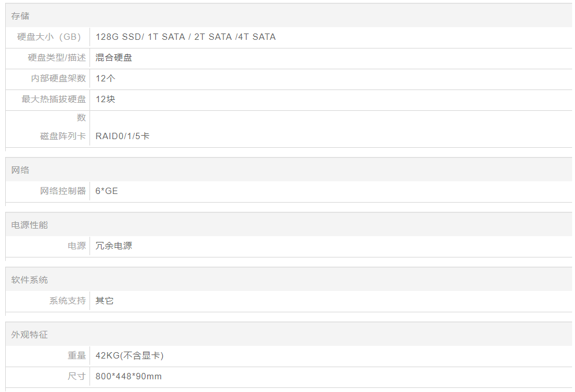The height and width of the screenshot is (392, 575).
Task: Select the 系统支持 row value 其它
Action: 104,301
